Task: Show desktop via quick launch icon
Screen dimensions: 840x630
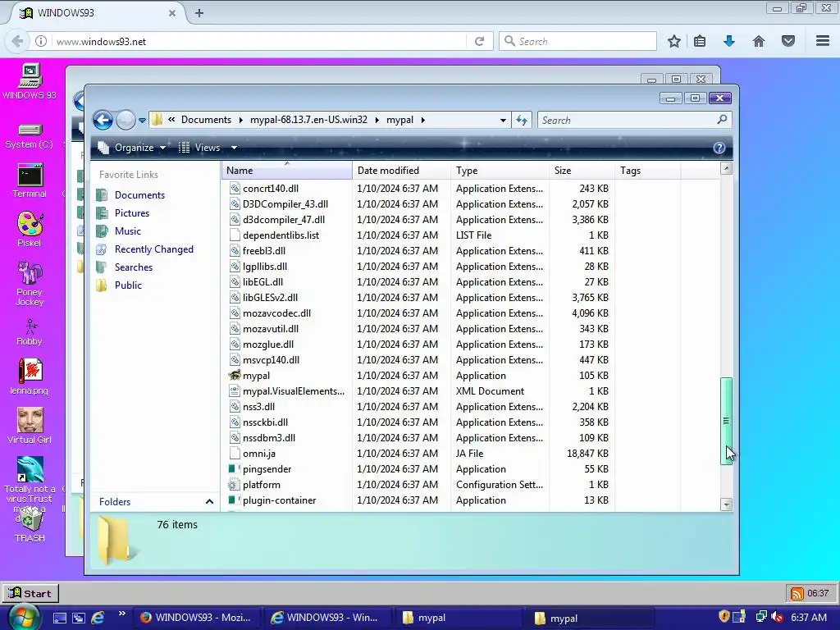Action: 59,618
